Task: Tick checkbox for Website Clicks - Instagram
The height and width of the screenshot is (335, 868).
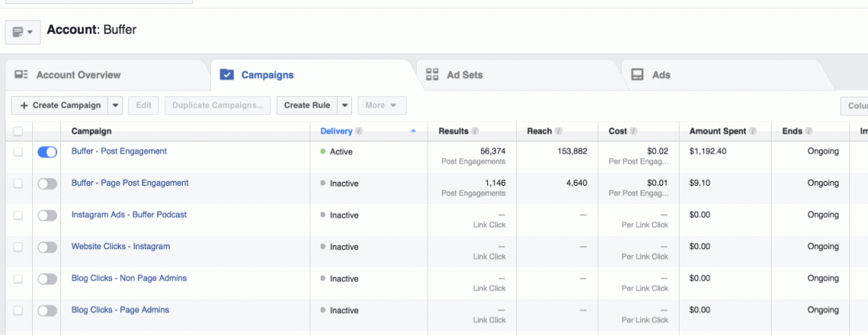Action: (18, 247)
